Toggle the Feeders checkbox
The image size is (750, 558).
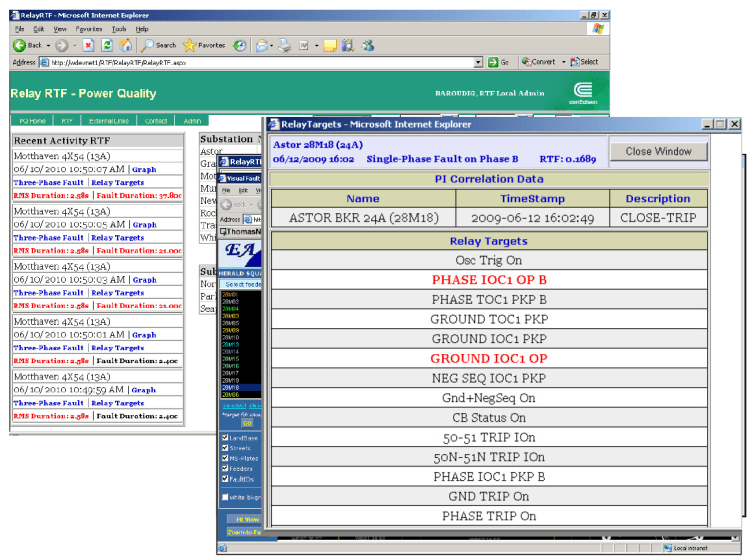pos(224,468)
